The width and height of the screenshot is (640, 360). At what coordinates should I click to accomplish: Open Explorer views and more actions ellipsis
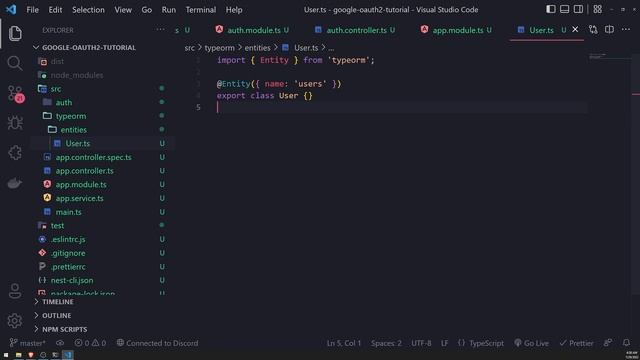(x=160, y=29)
